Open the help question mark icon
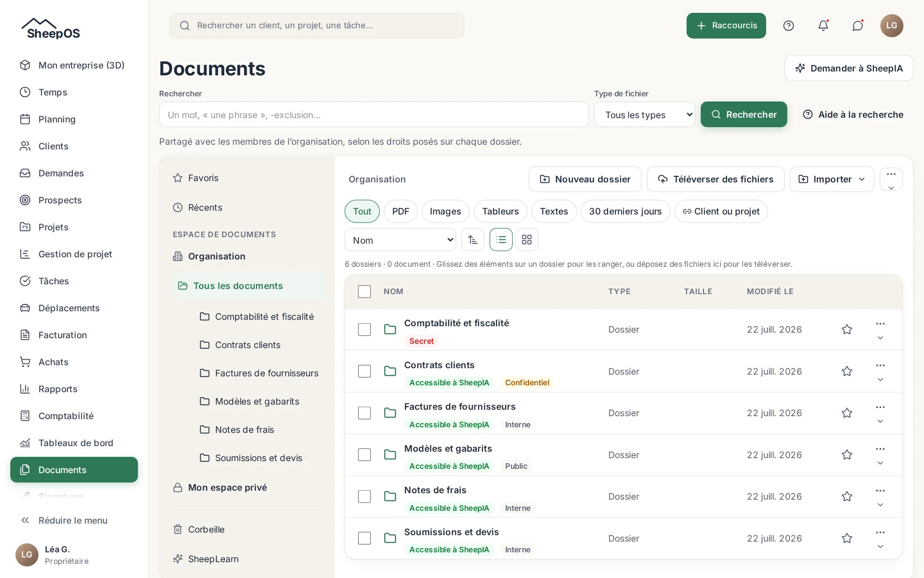Image resolution: width=924 pixels, height=578 pixels. [x=788, y=26]
